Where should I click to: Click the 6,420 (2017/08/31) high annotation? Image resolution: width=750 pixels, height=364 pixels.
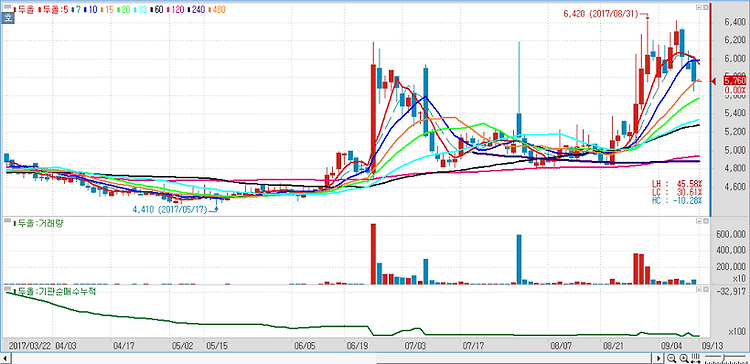[x=601, y=14]
